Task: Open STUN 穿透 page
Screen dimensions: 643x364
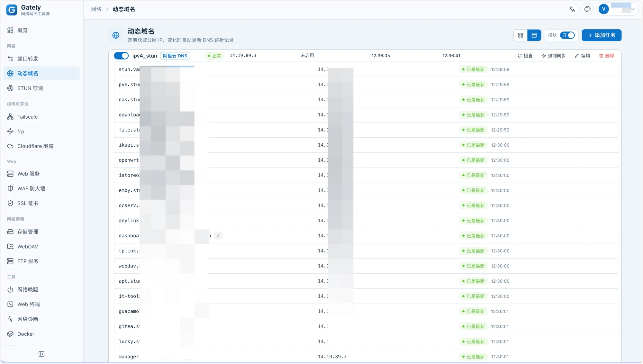Action: pyautogui.click(x=41, y=88)
